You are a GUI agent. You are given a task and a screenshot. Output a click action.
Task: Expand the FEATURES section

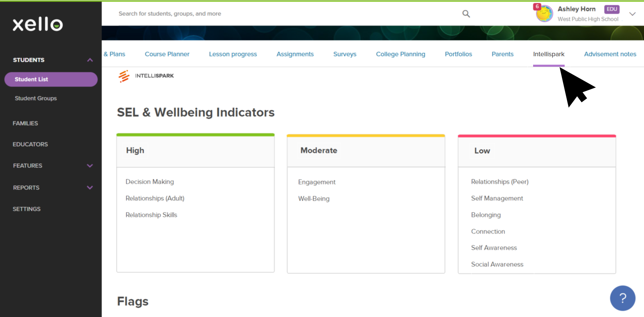tap(90, 166)
